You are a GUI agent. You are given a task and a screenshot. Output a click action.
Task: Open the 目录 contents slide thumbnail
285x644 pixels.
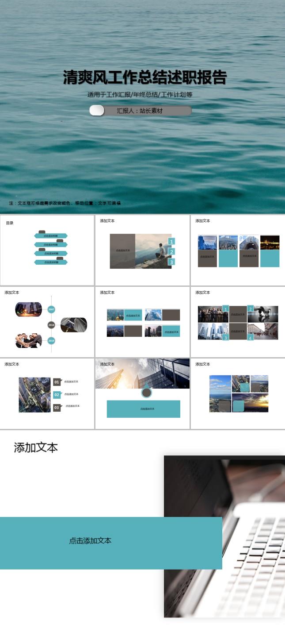pos(47,250)
